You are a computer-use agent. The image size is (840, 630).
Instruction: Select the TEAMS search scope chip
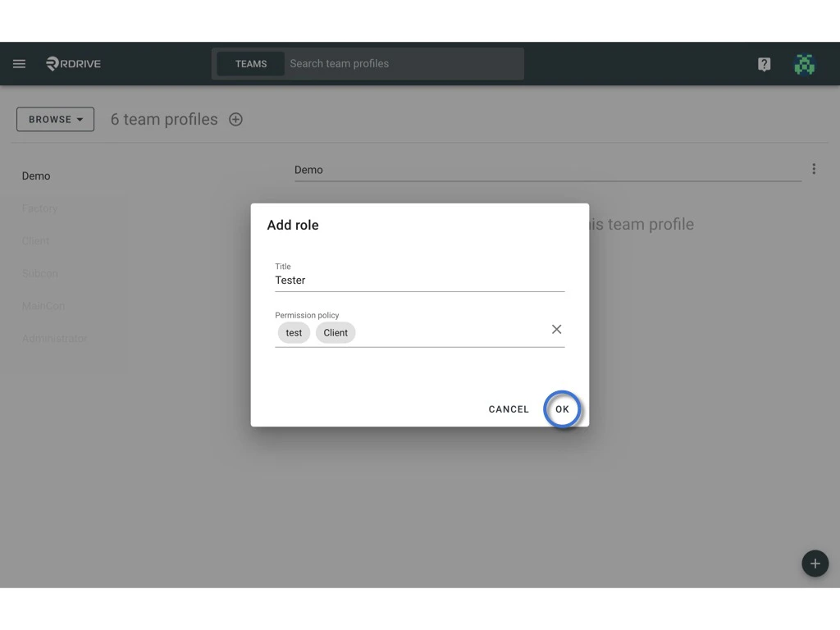(251, 63)
